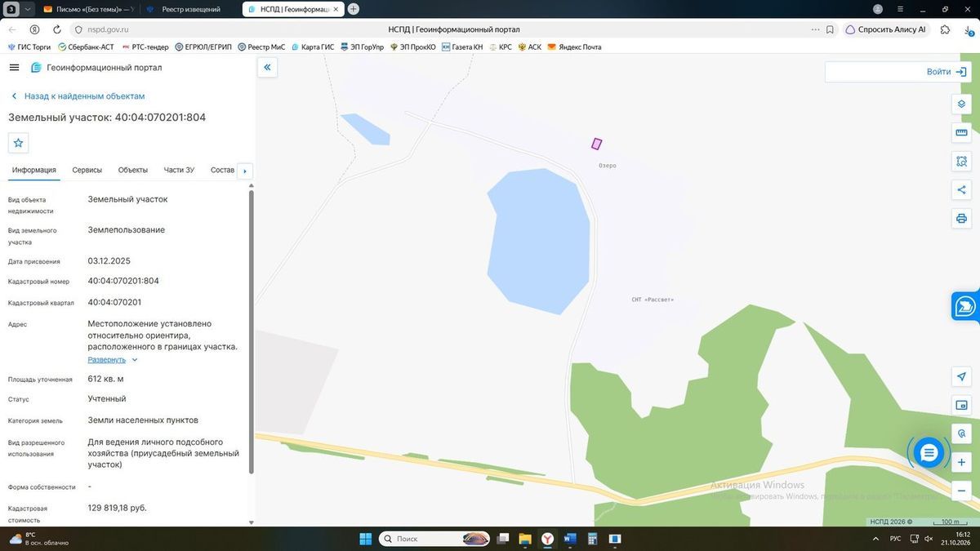Open the ЕГРЮЛ/ЕГРИП bookmark

[x=203, y=47]
